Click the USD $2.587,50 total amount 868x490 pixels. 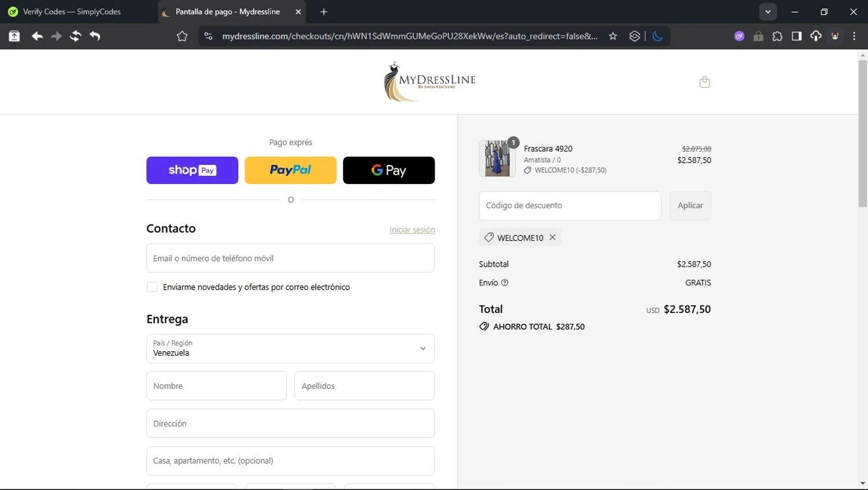coord(679,309)
